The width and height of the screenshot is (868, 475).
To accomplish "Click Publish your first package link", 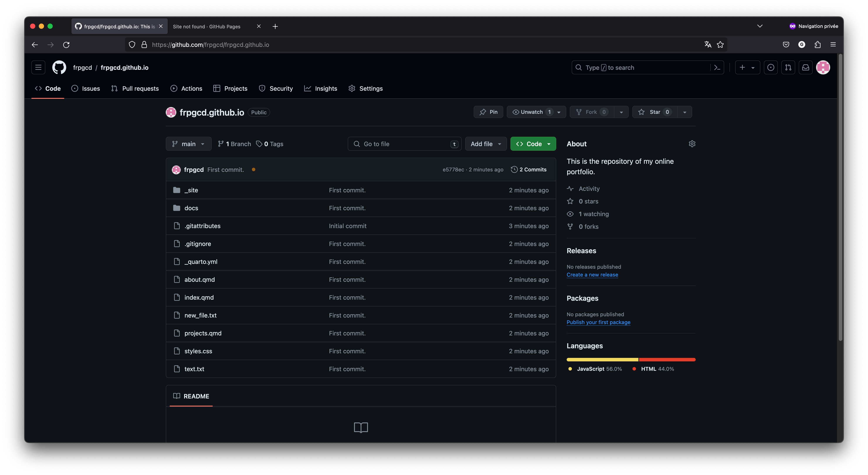I will click(598, 322).
